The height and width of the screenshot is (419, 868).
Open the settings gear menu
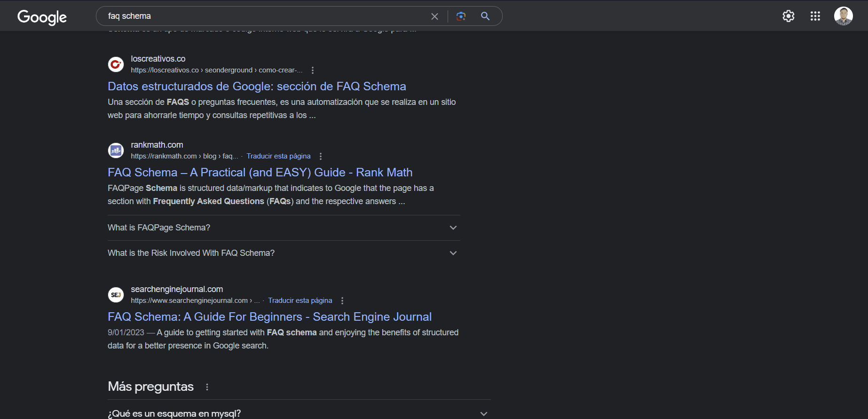(788, 16)
